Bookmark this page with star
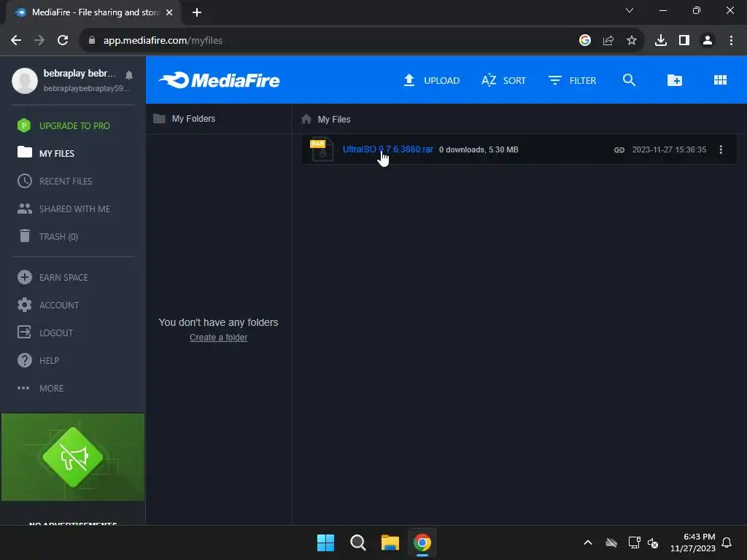This screenshot has width=747, height=560. 631,41
